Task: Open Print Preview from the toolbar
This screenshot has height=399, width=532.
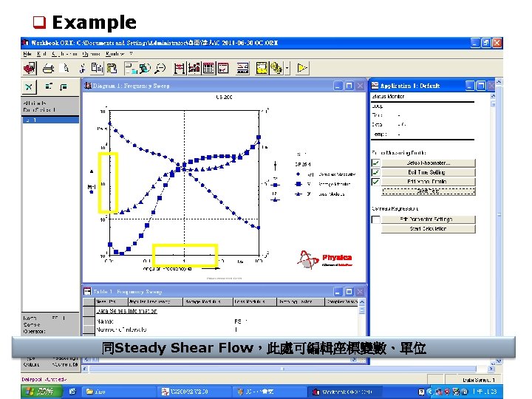Action: click(x=64, y=68)
